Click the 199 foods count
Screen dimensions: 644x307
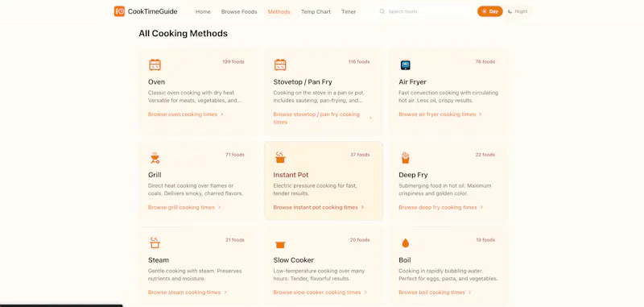point(233,62)
